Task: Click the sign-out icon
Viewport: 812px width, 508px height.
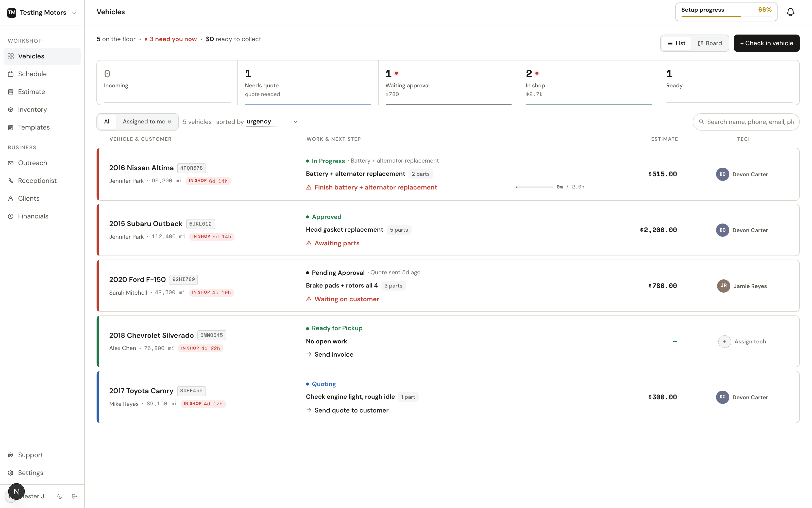Action: (x=75, y=496)
